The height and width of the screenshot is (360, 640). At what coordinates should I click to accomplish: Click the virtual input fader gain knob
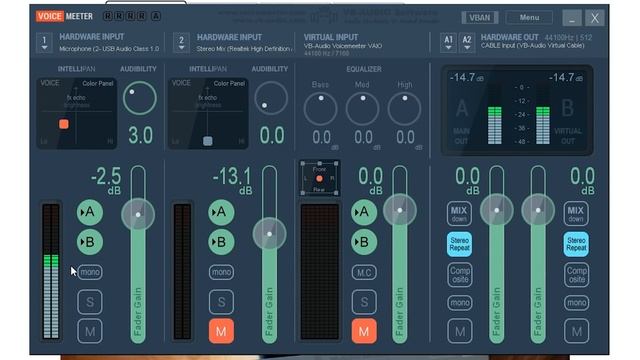[400, 210]
